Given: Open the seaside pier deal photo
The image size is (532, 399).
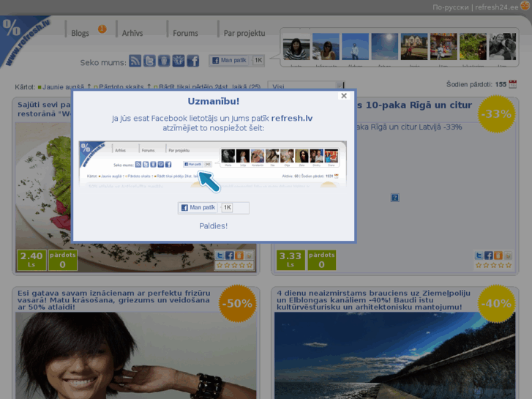Looking at the screenshot, I should [394, 356].
